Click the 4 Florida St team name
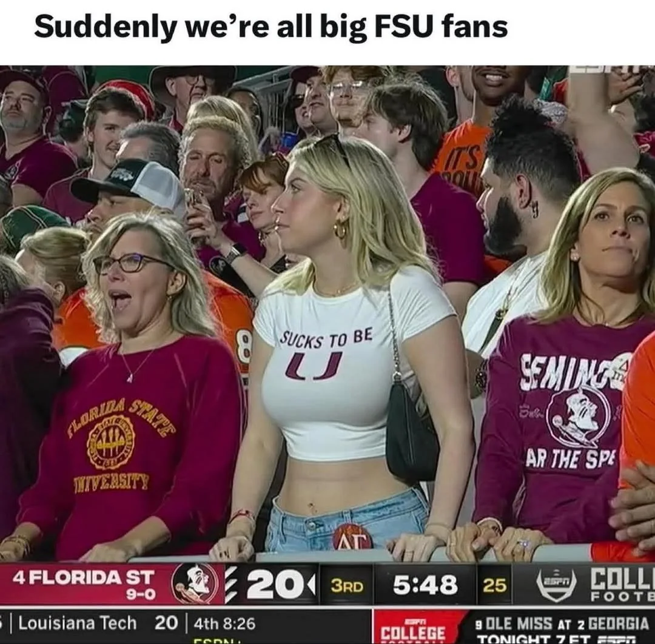655x644 pixels. coord(84,577)
